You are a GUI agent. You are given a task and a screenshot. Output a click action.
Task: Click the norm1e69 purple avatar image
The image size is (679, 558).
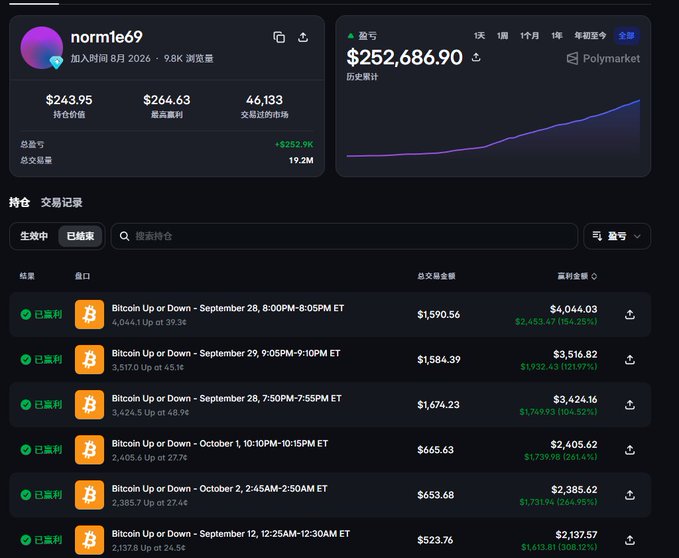click(x=42, y=48)
